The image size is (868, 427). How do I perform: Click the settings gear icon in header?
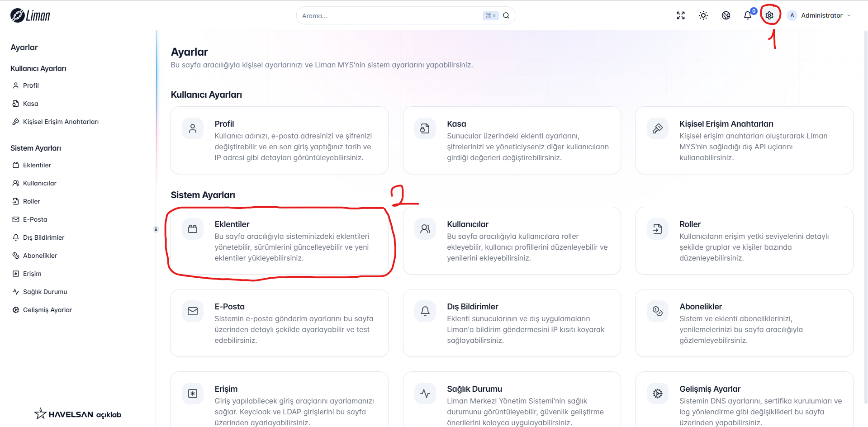coord(769,15)
